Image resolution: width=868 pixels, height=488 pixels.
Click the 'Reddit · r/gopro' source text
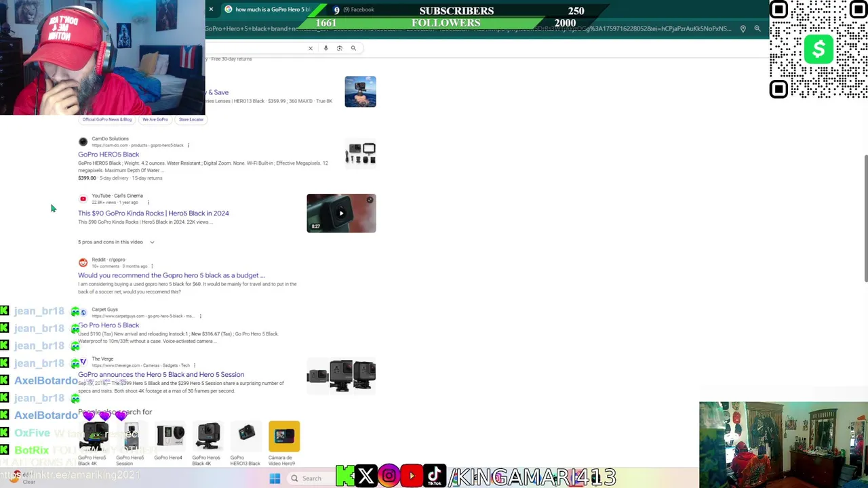point(108,260)
